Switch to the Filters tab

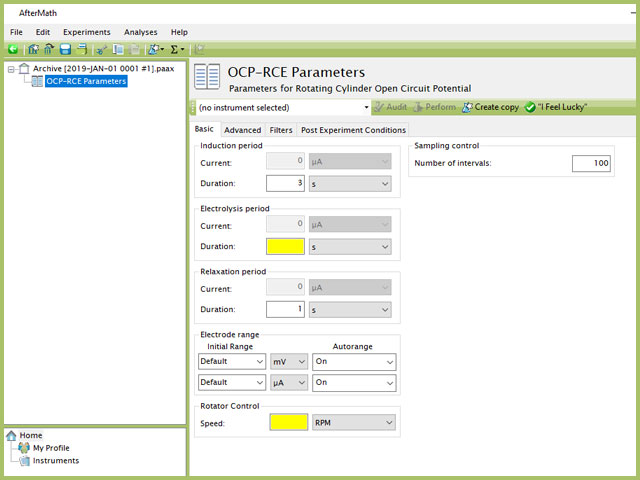281,130
